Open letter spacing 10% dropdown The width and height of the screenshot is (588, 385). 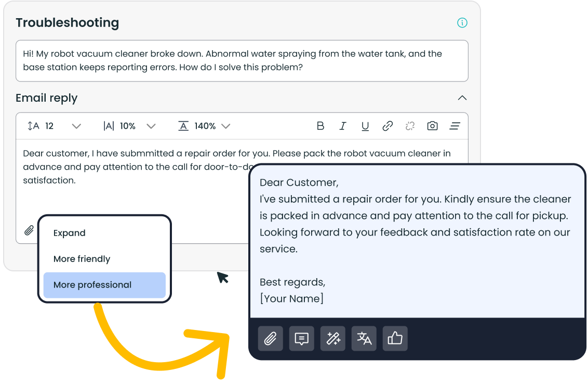tap(151, 126)
